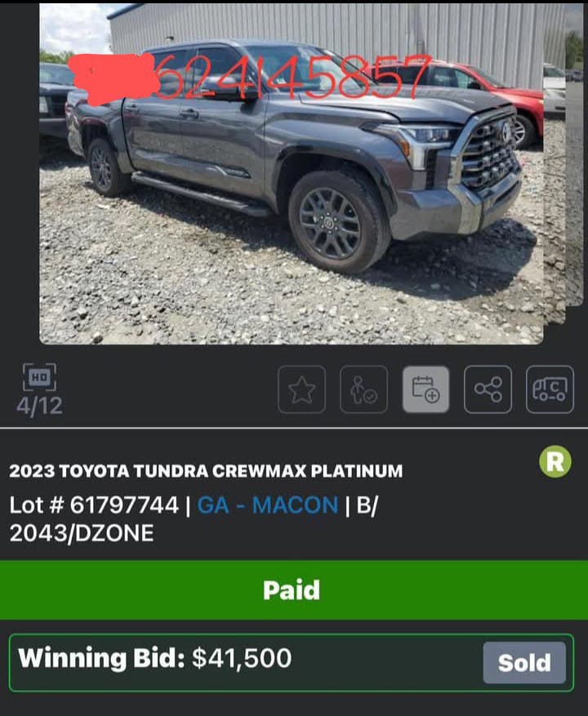The width and height of the screenshot is (588, 716).
Task: Tap the vehicle inspection person icon
Action: tap(363, 389)
